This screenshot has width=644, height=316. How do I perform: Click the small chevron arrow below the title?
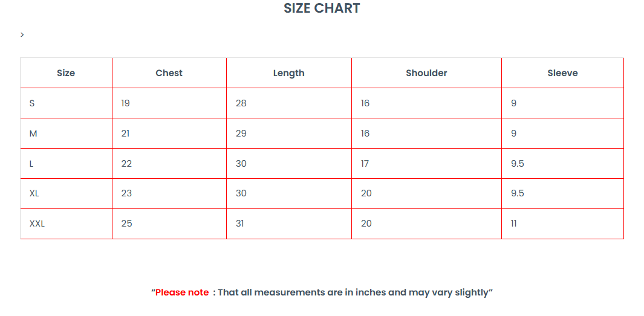[x=22, y=35]
